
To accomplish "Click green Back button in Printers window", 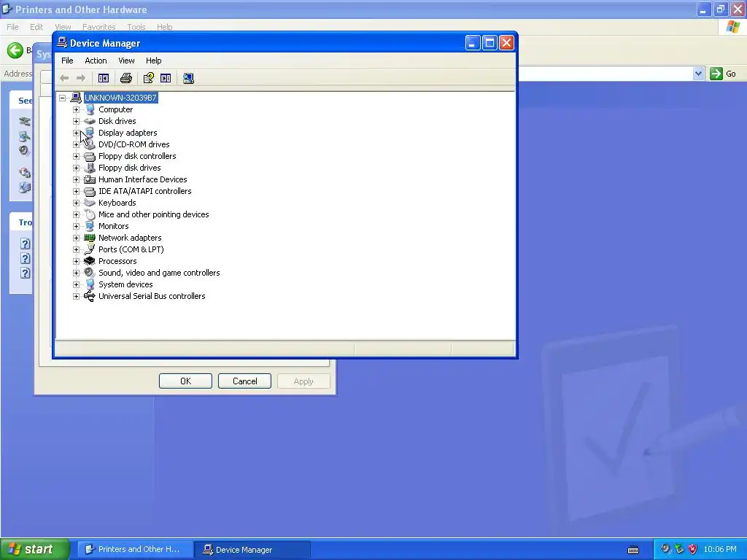I will pyautogui.click(x=15, y=50).
